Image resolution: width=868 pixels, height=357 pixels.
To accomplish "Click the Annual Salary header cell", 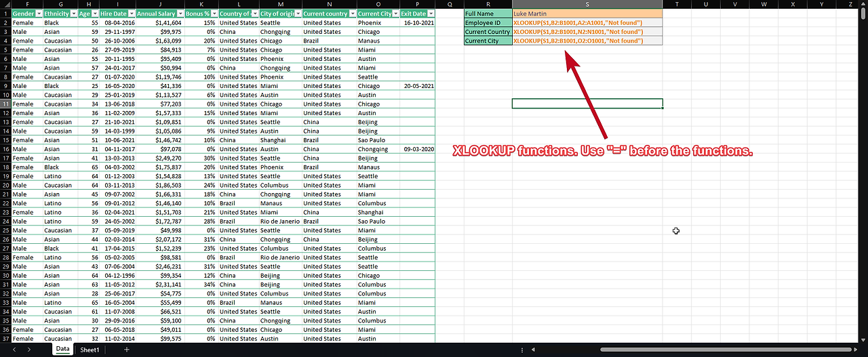I will [x=159, y=14].
